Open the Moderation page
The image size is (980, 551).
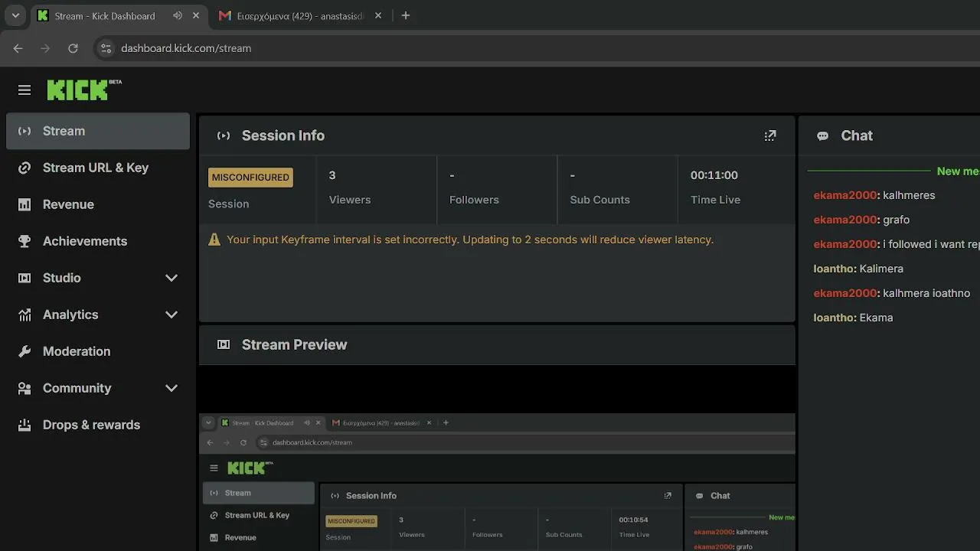tap(98, 351)
